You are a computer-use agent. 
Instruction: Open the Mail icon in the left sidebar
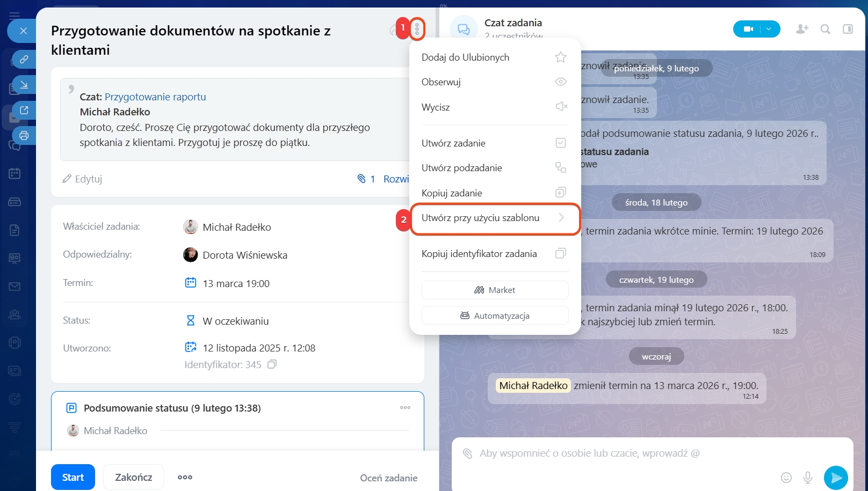pos(15,287)
